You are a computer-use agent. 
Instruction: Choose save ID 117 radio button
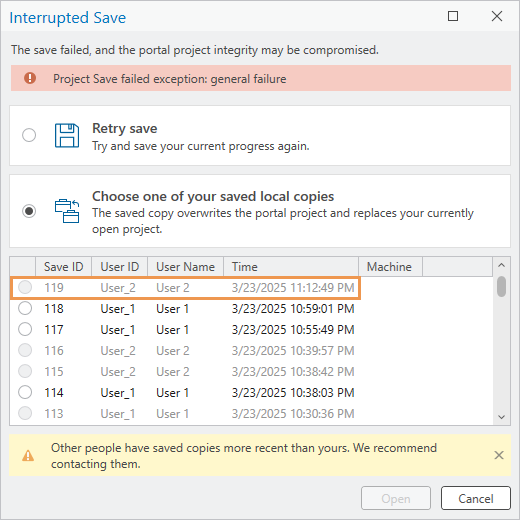pos(25,329)
